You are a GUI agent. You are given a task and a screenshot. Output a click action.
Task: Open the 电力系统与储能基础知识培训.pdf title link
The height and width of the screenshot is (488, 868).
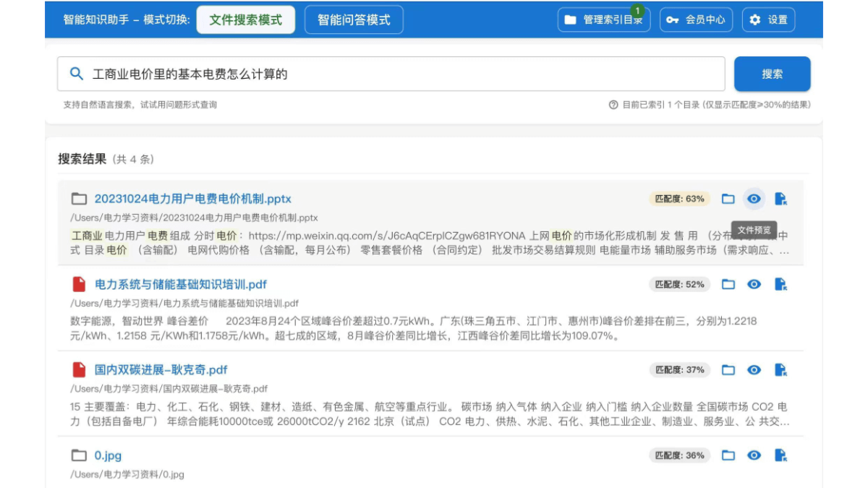(180, 284)
